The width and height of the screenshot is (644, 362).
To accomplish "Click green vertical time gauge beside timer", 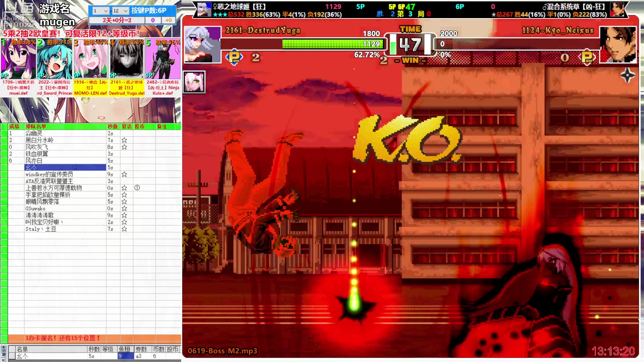I will click(393, 44).
